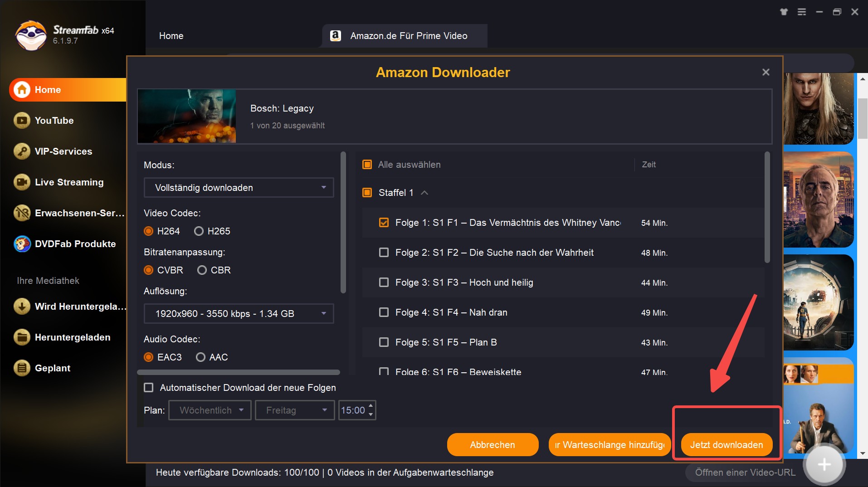This screenshot has height=487, width=868.
Task: Select H264 video codec
Action: (x=148, y=231)
